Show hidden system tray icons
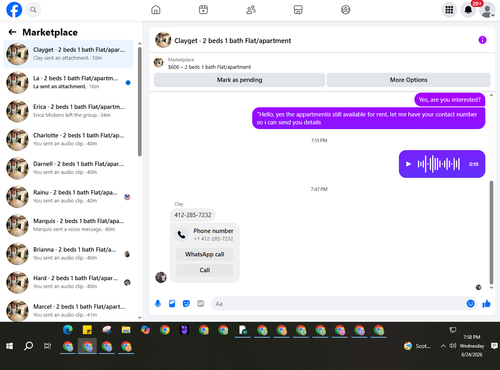 pos(443,346)
